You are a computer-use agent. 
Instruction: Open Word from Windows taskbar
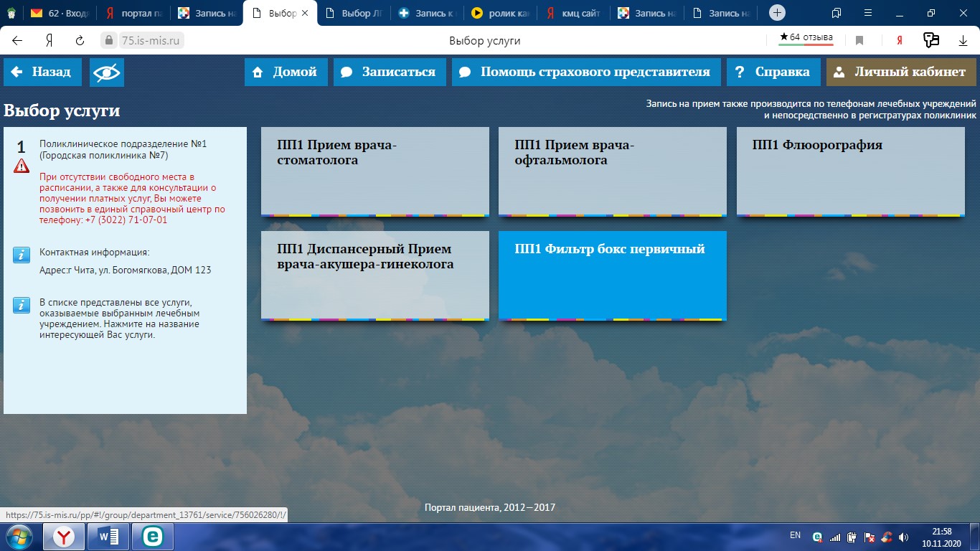pos(108,537)
